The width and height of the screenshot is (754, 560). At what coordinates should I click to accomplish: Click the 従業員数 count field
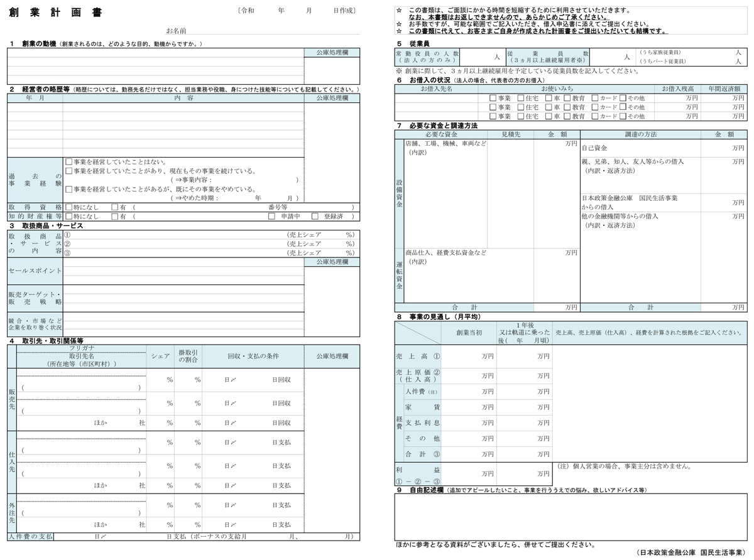click(x=613, y=57)
